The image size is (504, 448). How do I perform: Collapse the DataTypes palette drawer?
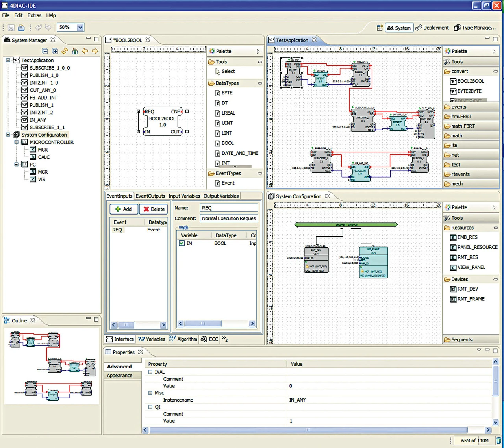tap(235, 83)
